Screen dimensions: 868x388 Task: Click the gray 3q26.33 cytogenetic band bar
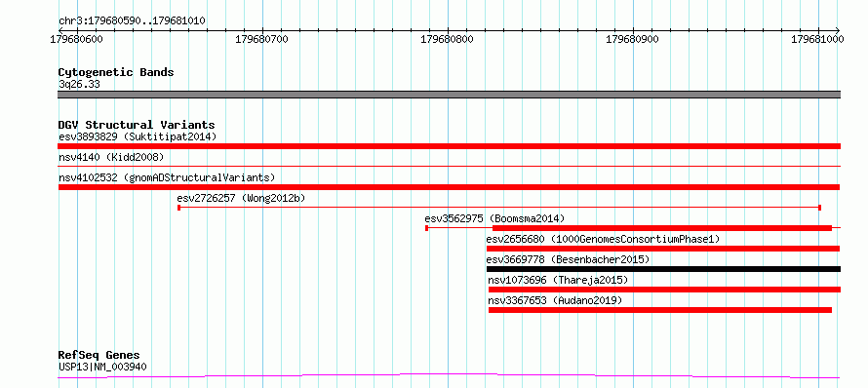(449, 95)
